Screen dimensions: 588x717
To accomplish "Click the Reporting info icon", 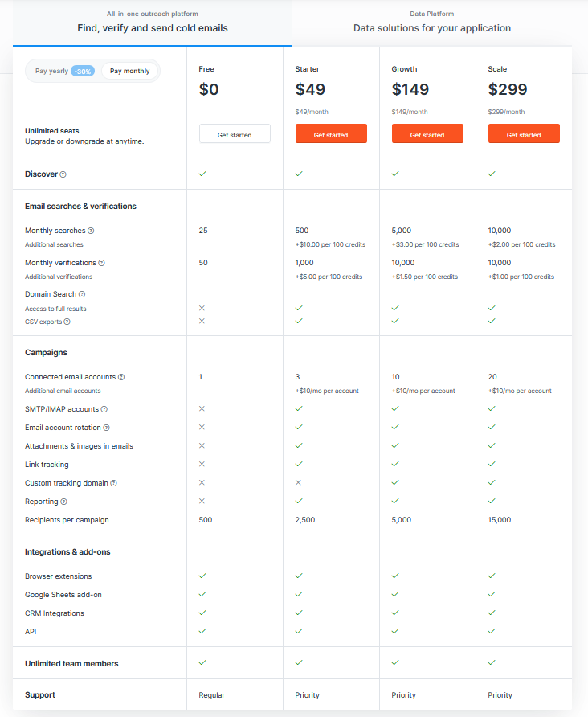I will [64, 502].
